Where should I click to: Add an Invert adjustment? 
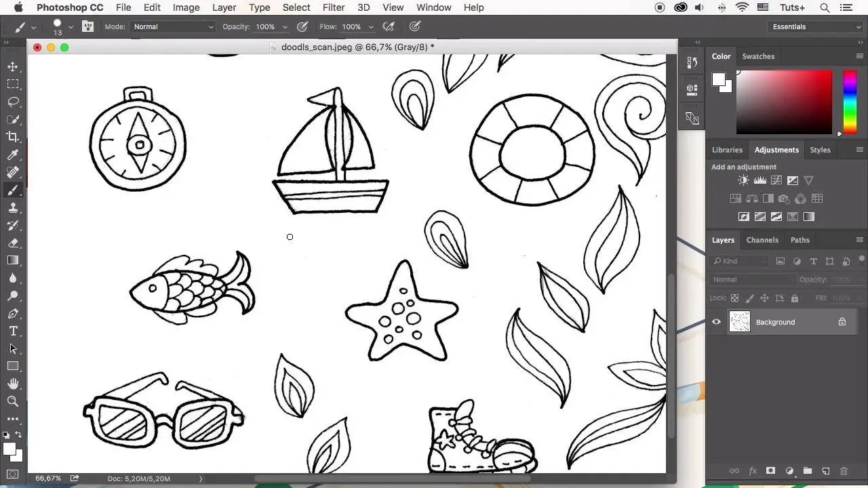click(744, 217)
